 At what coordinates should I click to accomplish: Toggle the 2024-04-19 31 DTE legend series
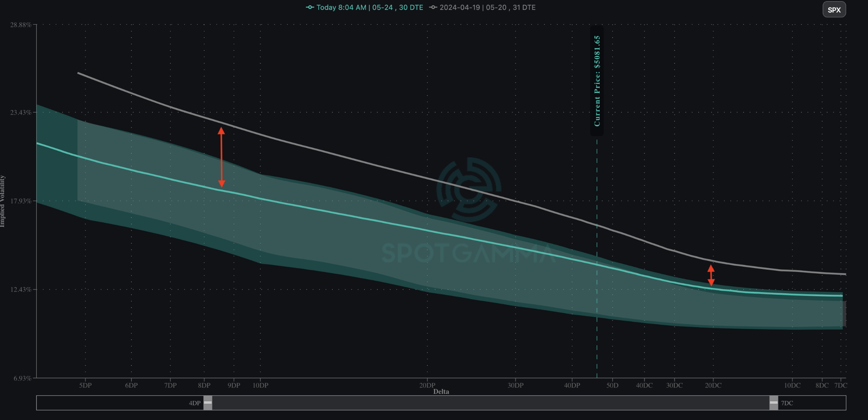click(x=487, y=7)
